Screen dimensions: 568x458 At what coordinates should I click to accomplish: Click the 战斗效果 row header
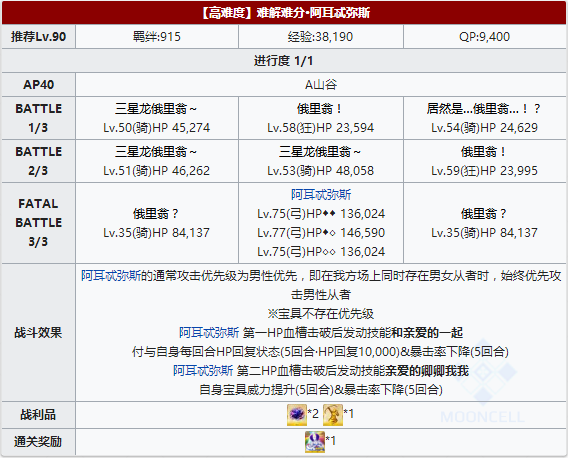click(38, 333)
